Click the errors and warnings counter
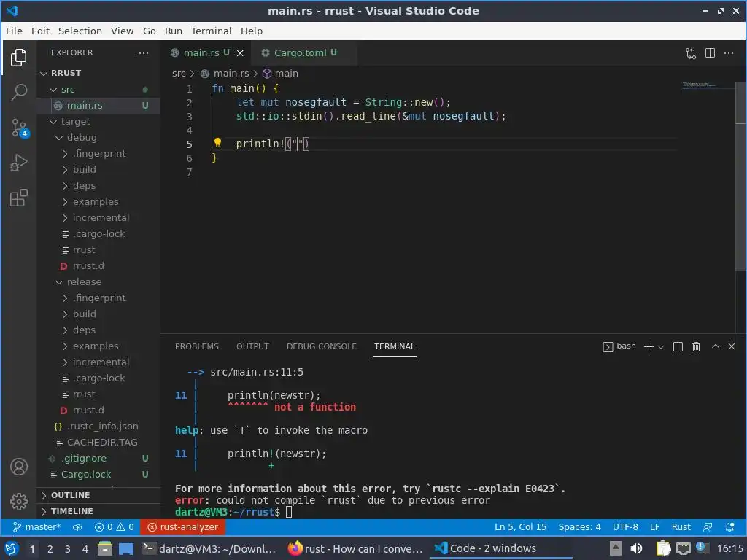747x560 pixels. pos(115,527)
